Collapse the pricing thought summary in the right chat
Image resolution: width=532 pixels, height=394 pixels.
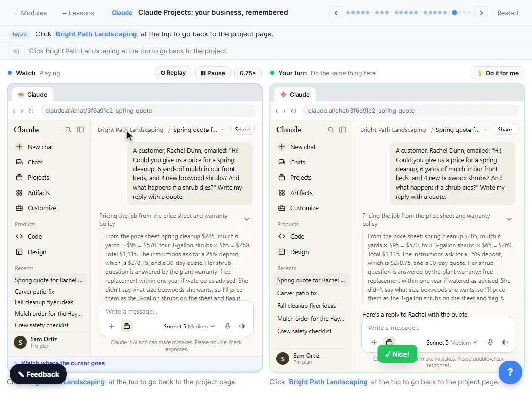(x=509, y=219)
